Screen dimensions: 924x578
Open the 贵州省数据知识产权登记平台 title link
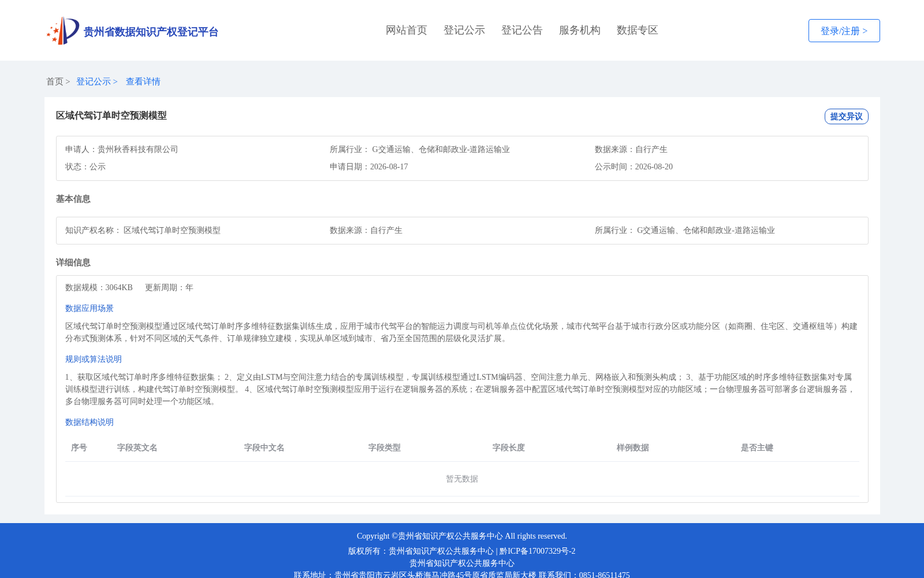coord(151,32)
